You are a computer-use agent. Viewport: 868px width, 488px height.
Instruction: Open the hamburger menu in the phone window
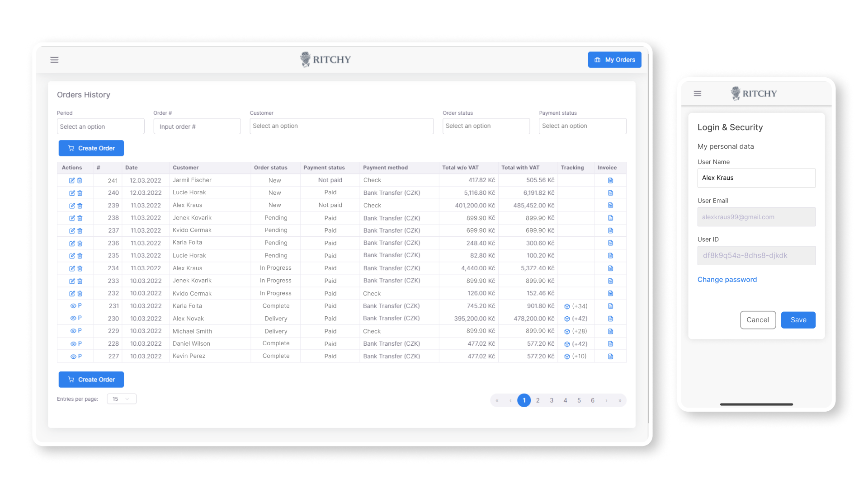(x=698, y=94)
